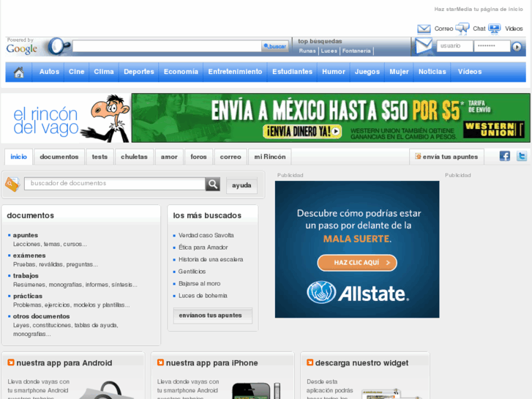532x399 pixels.
Task: Click orange arrow icon beside descarga nuestro widget
Action: [x=310, y=362]
